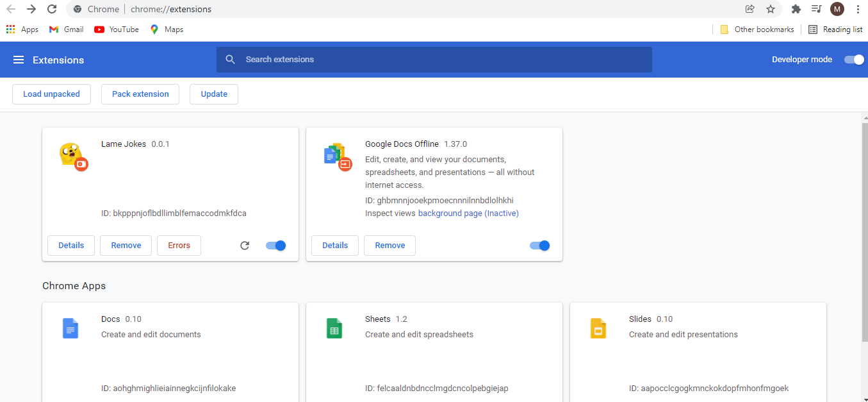
Task: Open the media controls icon in toolbar
Action: [816, 9]
